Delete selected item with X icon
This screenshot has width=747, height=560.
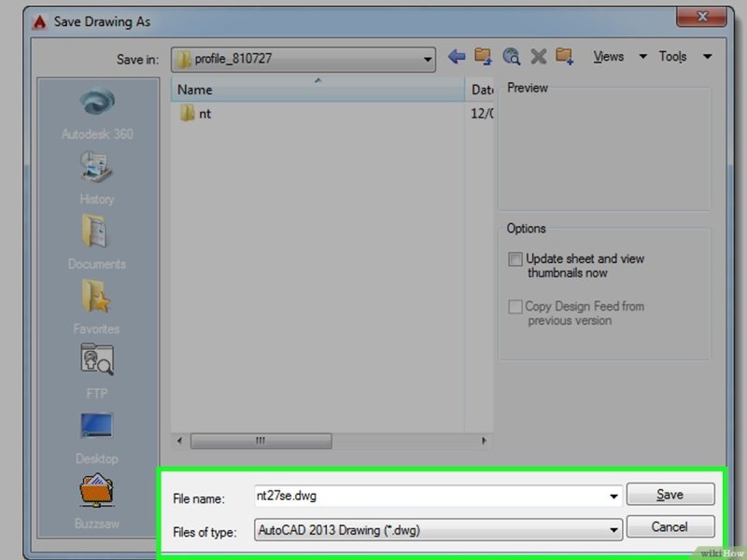point(539,57)
